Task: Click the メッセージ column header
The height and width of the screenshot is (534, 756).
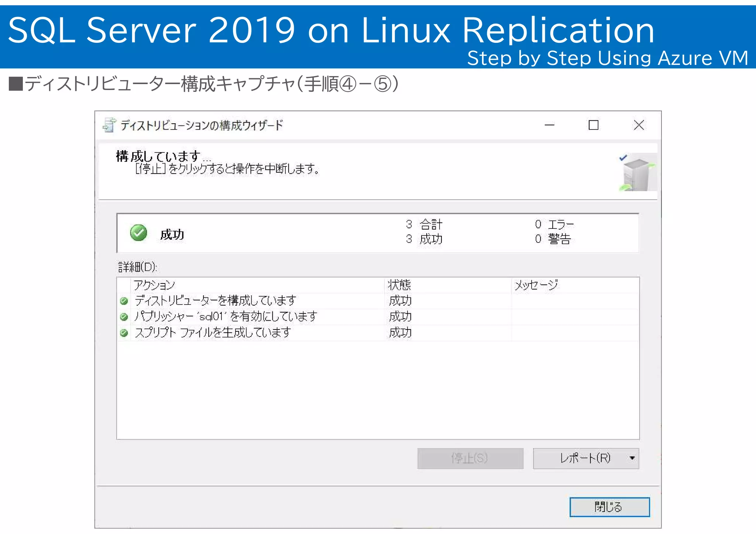Action: pos(575,285)
